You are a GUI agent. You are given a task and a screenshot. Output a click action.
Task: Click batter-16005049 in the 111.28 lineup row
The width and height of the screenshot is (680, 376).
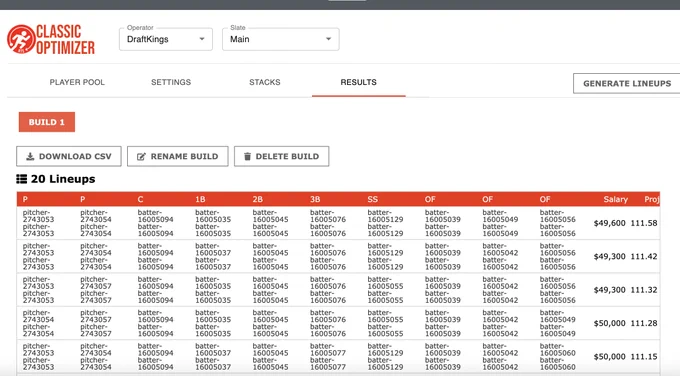(x=558, y=323)
